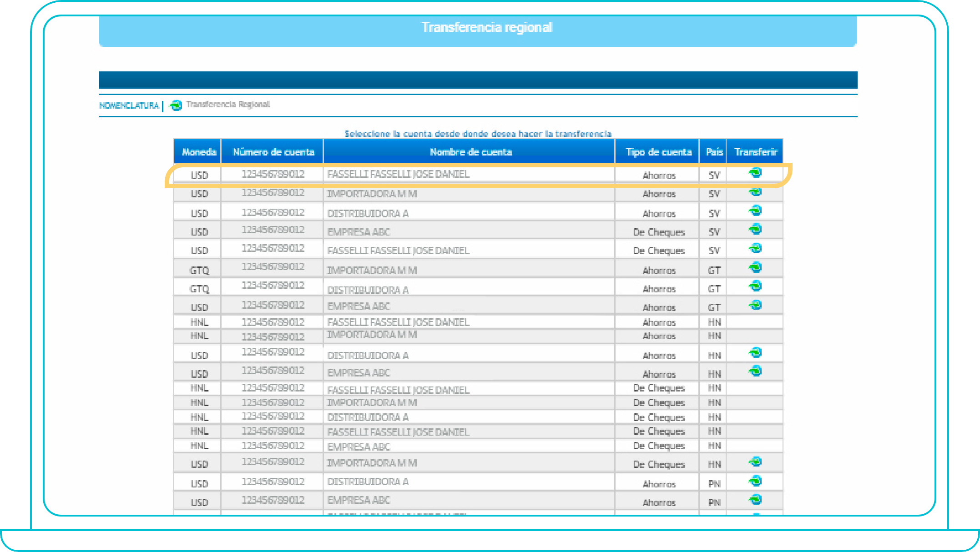This screenshot has height=552, width=980.
Task: Click the Nombre de cuenta column header
Action: tap(470, 152)
